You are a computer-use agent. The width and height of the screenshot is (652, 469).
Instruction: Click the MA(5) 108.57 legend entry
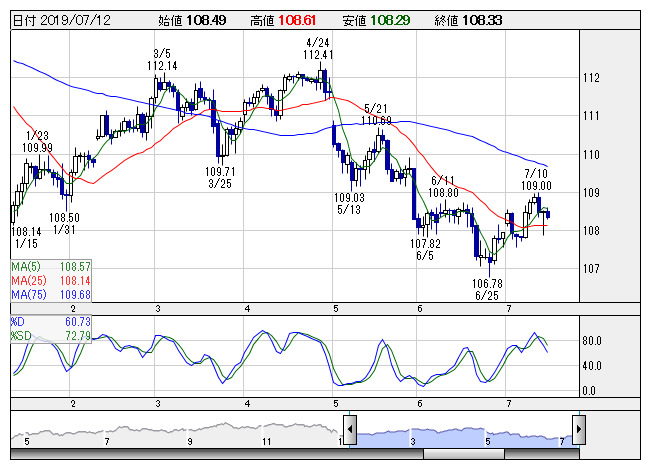coord(51,267)
